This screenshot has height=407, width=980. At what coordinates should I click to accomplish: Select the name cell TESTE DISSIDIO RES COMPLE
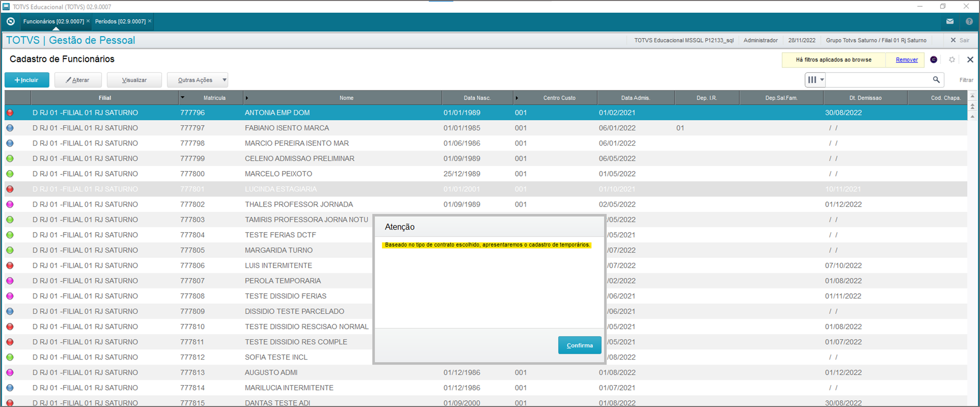(x=296, y=342)
